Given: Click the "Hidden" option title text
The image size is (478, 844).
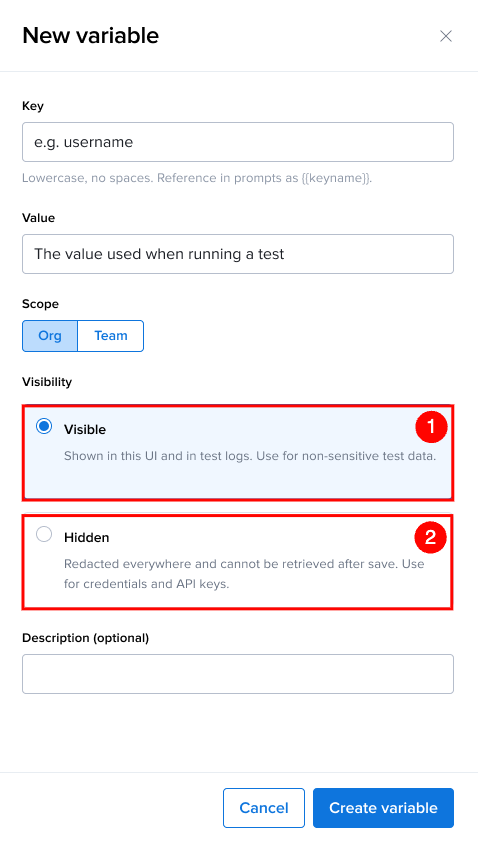Looking at the screenshot, I should (87, 538).
